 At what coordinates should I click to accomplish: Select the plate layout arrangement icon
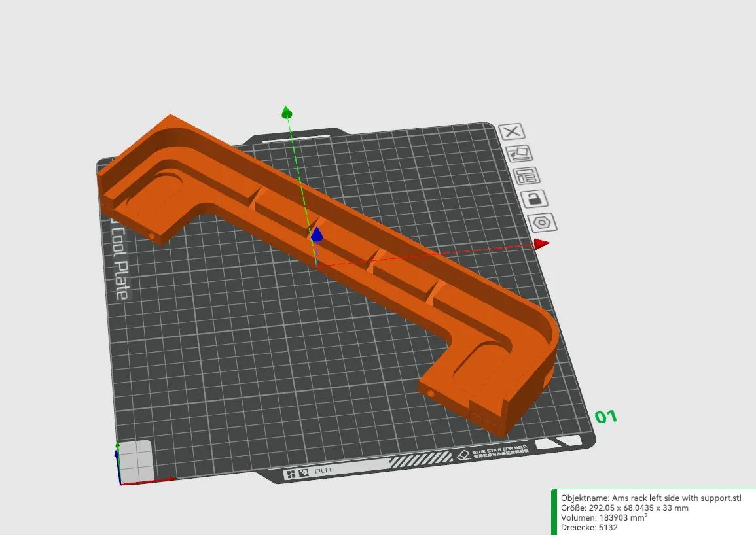click(x=526, y=176)
